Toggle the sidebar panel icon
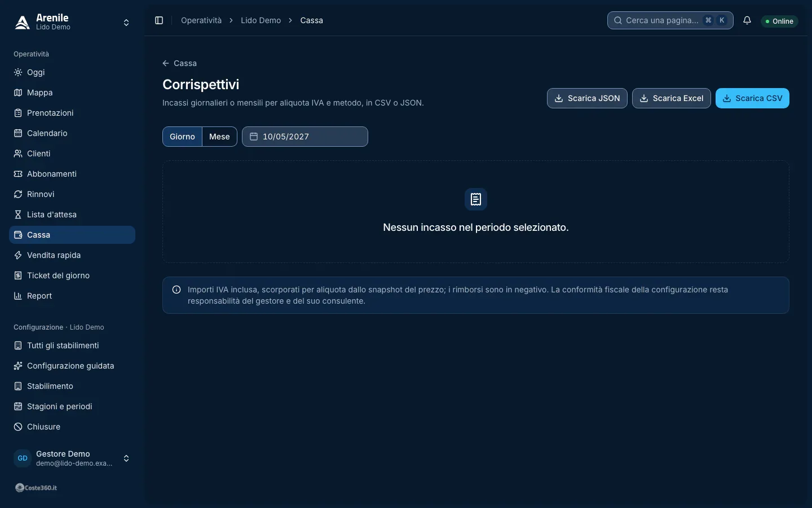 click(x=159, y=20)
